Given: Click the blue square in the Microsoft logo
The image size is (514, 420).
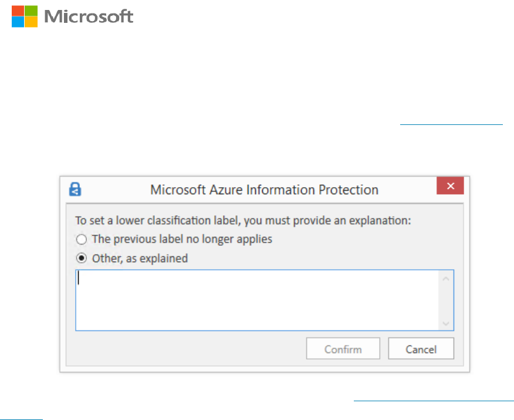Looking at the screenshot, I should pyautogui.click(x=18, y=23).
